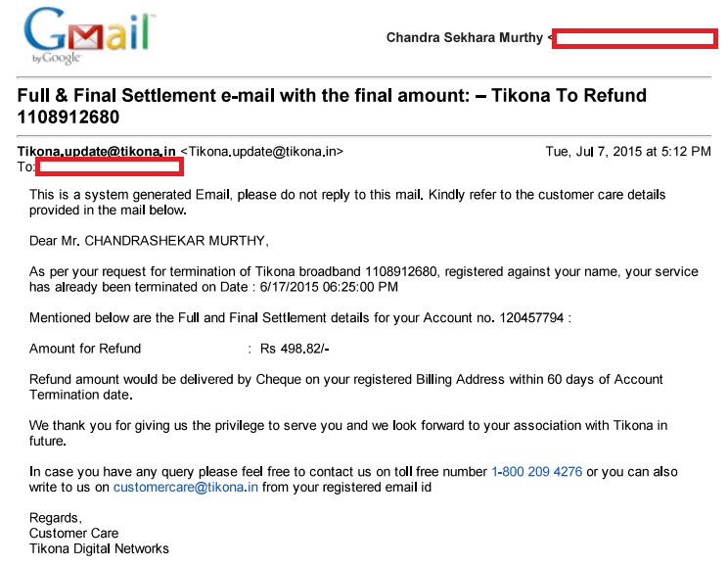Click the thank you paragraph
The height and width of the screenshot is (566, 728).
347,433
